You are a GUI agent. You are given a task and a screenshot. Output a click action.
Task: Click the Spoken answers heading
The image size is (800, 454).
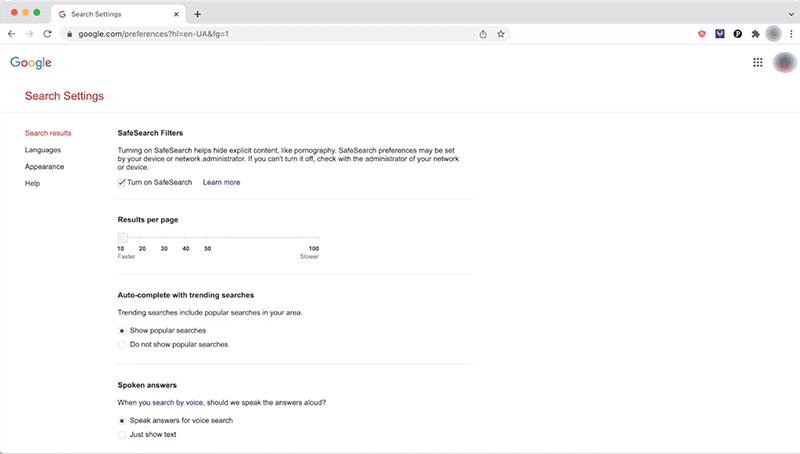tap(147, 385)
